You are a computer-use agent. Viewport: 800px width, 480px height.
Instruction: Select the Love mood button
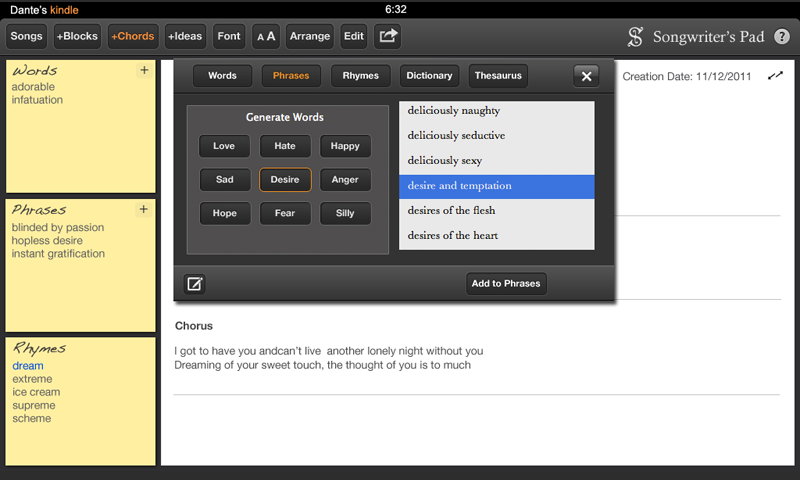click(x=224, y=146)
